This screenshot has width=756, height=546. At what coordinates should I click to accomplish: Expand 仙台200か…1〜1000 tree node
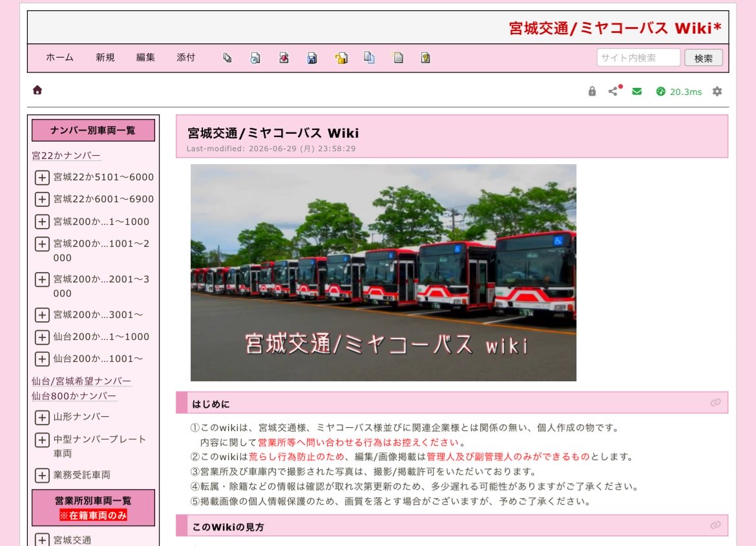point(42,337)
